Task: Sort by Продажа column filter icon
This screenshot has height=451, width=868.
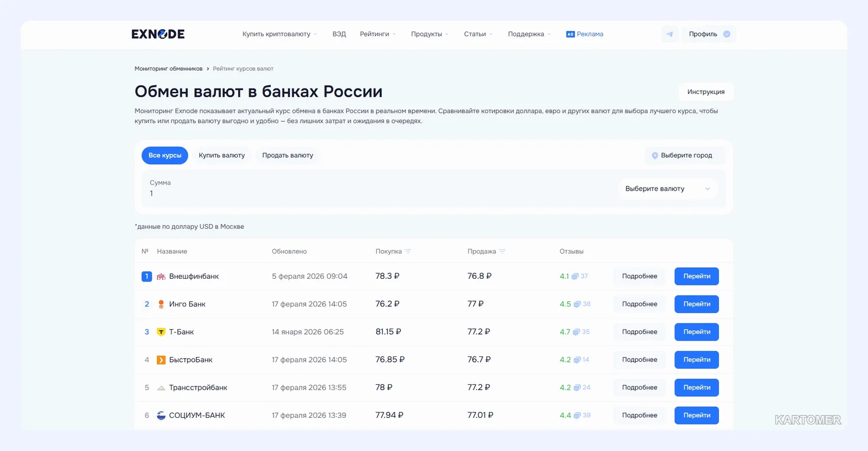Action: click(x=502, y=252)
